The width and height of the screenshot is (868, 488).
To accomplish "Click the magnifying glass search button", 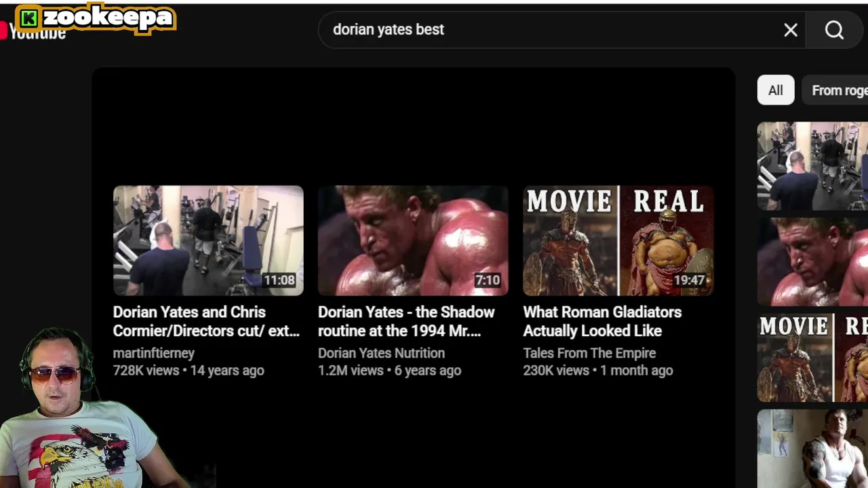I will tap(834, 30).
